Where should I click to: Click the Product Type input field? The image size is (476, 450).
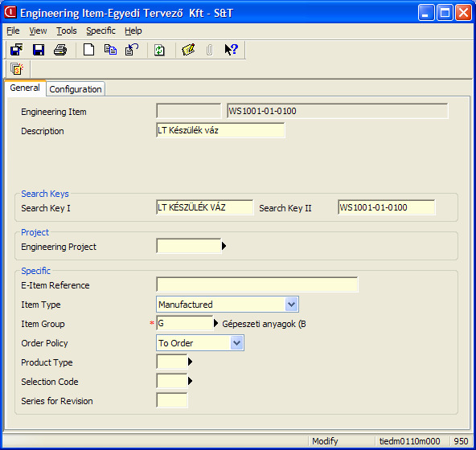(x=172, y=362)
